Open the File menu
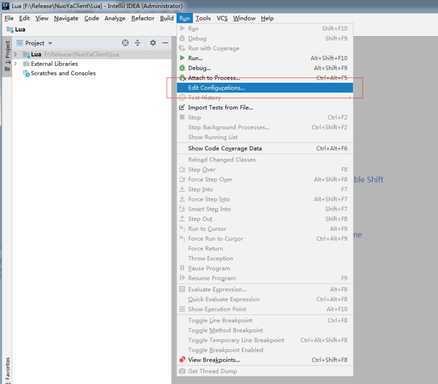This screenshot has width=438, height=384. [x=9, y=18]
